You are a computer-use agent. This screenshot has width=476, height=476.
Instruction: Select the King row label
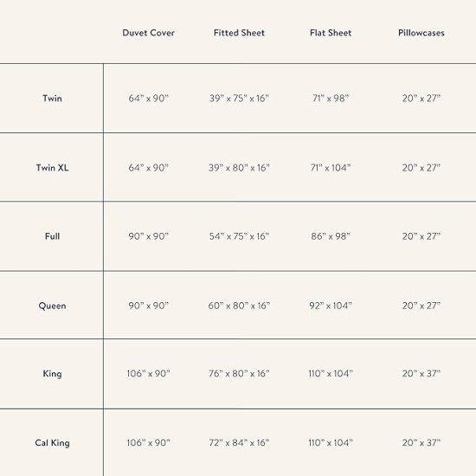pyautogui.click(x=52, y=374)
